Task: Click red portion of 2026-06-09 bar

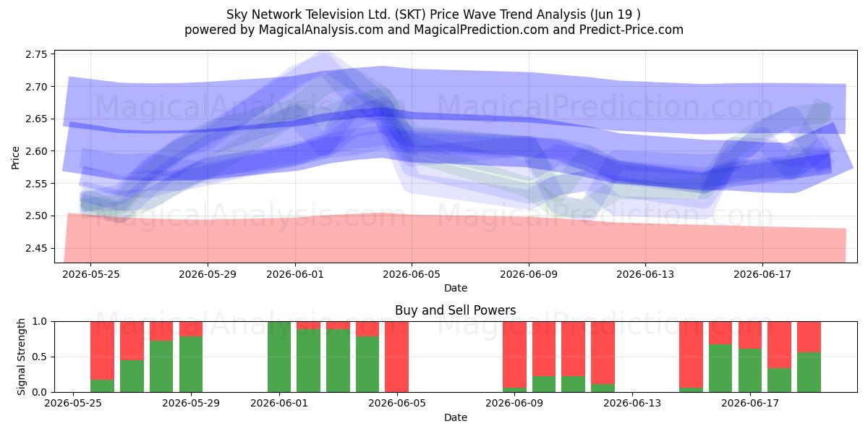Action: tap(514, 354)
